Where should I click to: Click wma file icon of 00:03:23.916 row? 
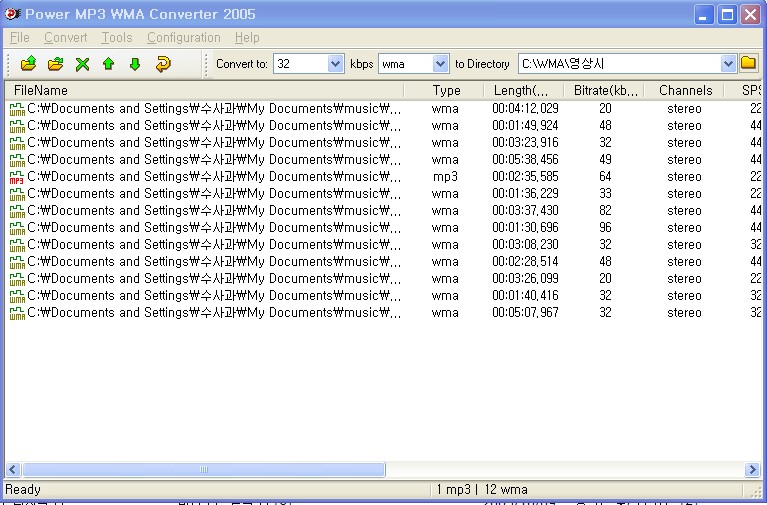[17, 143]
